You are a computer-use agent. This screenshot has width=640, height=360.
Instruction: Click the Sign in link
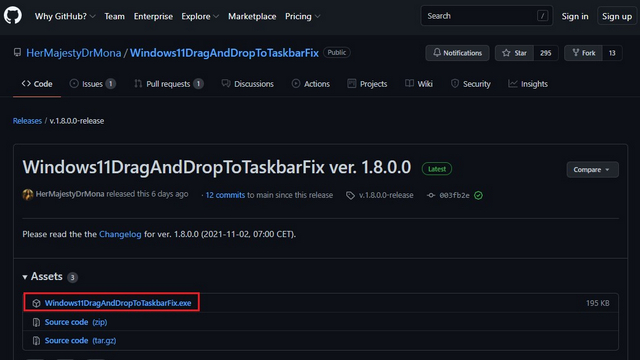575,16
